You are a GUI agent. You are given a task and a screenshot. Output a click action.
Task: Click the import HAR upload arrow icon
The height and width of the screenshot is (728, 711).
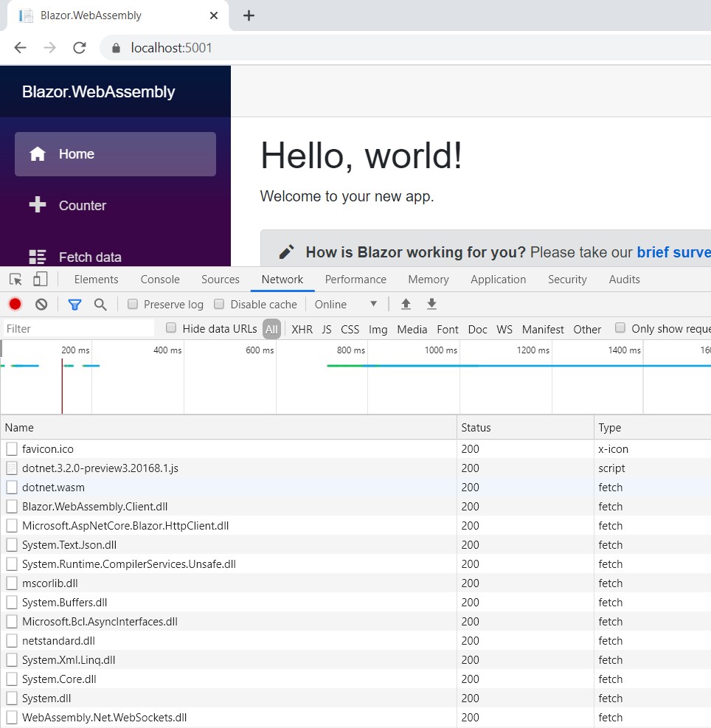406,304
